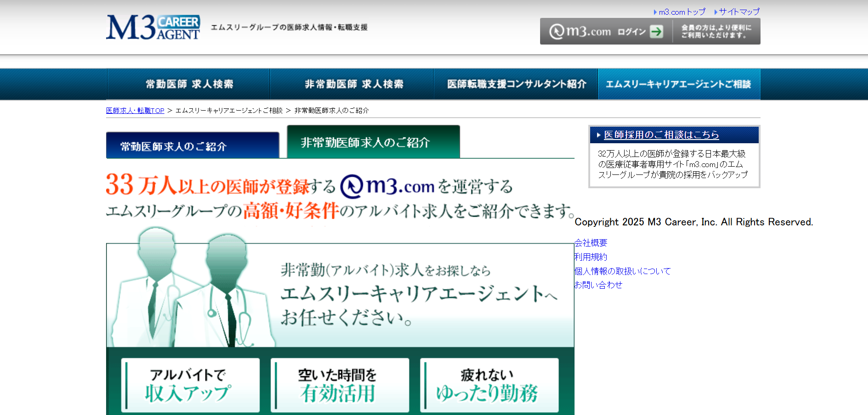
Task: Select エムスリーキャリアエージェントご相談 menu item
Action: point(679,84)
